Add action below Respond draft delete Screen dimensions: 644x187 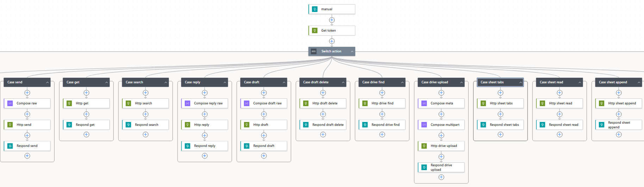[x=323, y=134]
